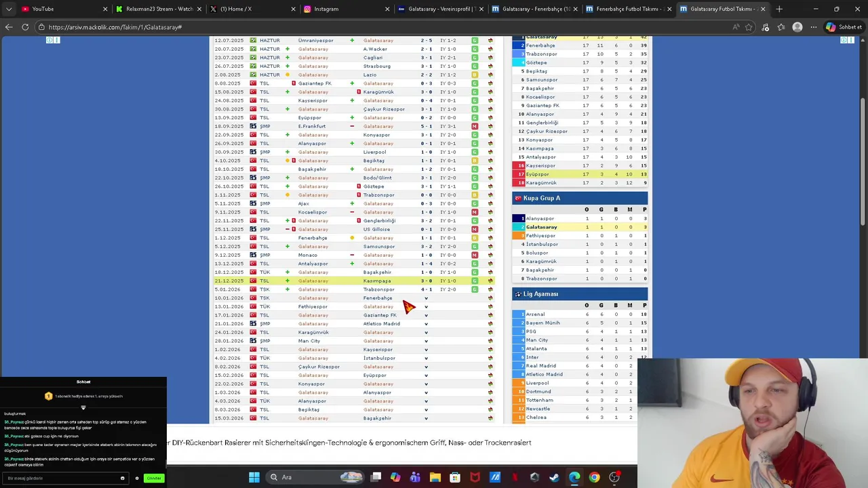Viewport: 868px width, 488px height.
Task: Open the Bodo/Glimt team link
Action: pos(377,178)
